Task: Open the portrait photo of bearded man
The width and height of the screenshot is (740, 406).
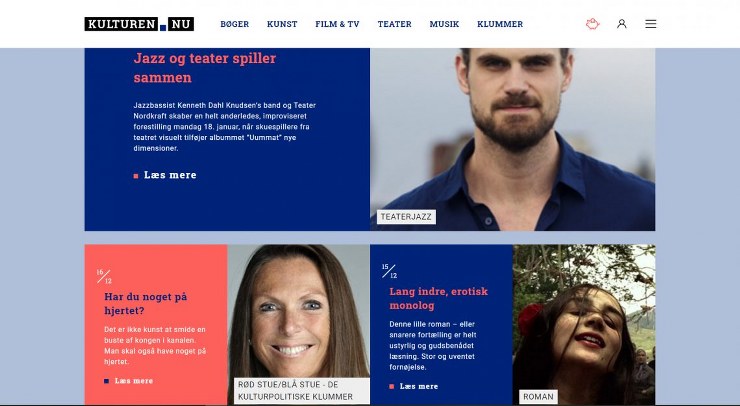Action: tap(513, 139)
